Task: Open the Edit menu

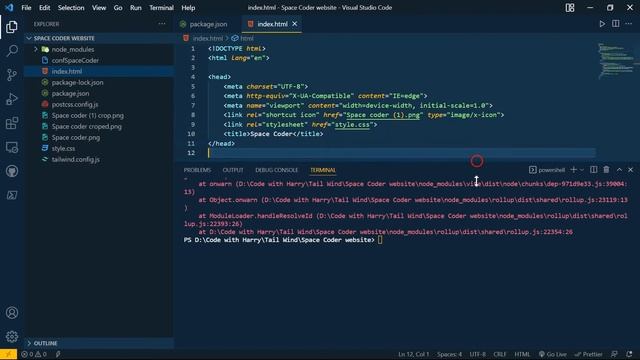Action: 44,8
